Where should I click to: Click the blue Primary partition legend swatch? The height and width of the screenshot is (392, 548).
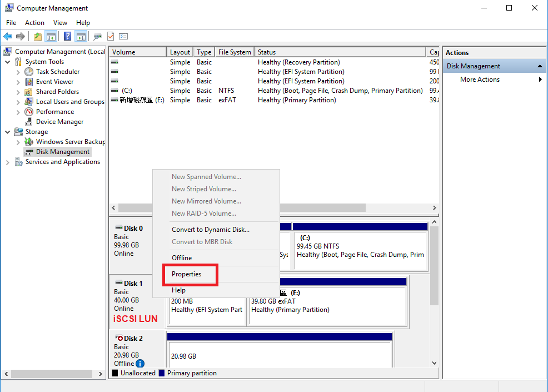162,373
